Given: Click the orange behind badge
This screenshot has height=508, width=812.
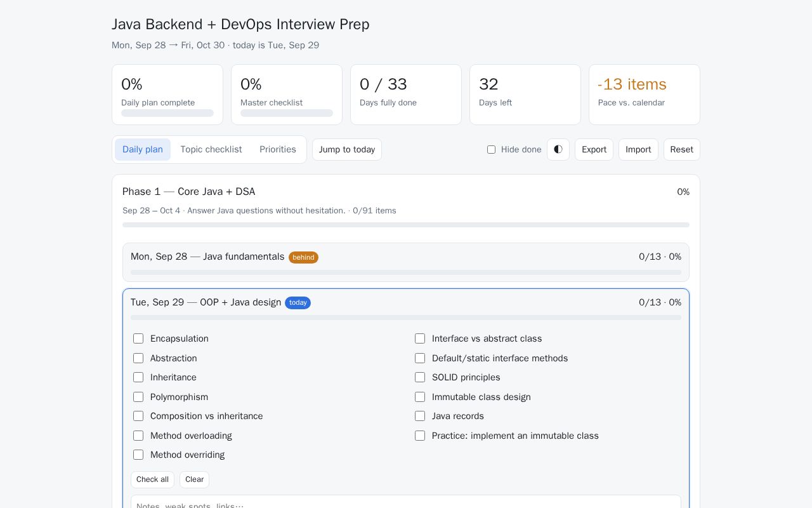Looking at the screenshot, I should coord(303,257).
